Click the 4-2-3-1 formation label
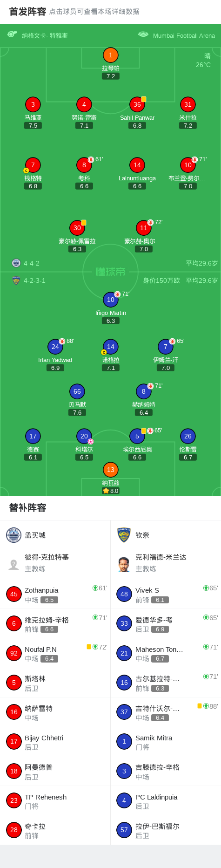Screen dimensions: 221x868 click(x=34, y=280)
